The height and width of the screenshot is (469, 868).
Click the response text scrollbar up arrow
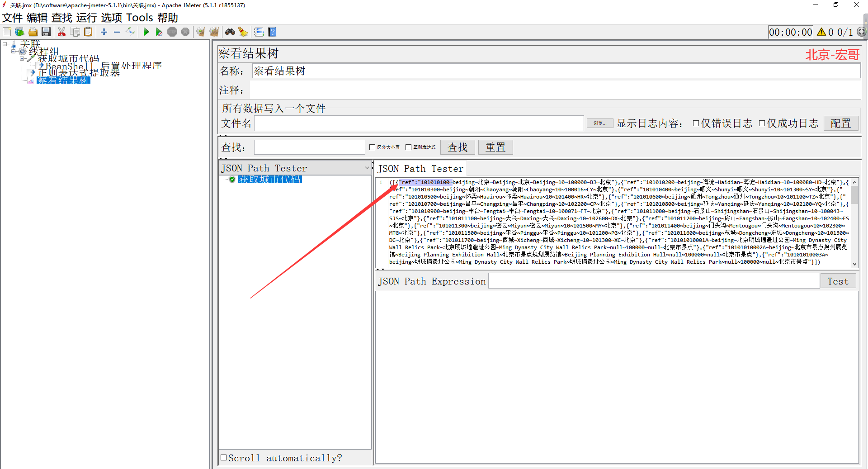(854, 182)
